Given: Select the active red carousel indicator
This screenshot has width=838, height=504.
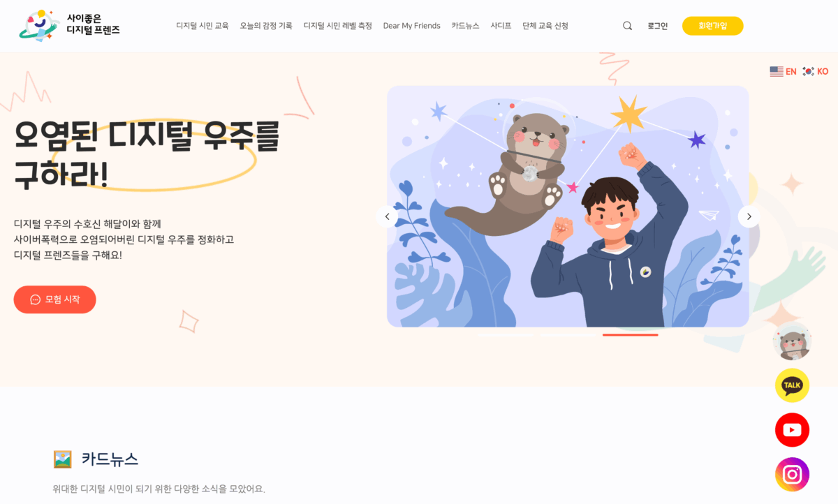Looking at the screenshot, I should click(x=631, y=335).
